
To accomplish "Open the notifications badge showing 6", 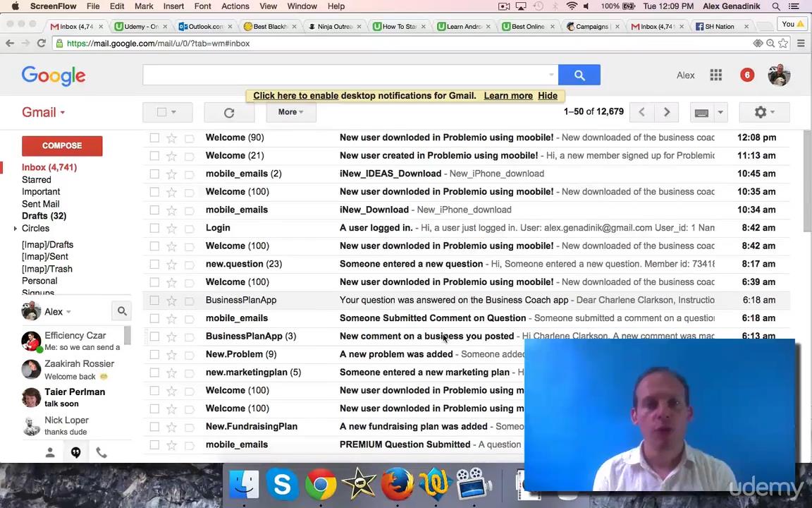I will [x=746, y=75].
